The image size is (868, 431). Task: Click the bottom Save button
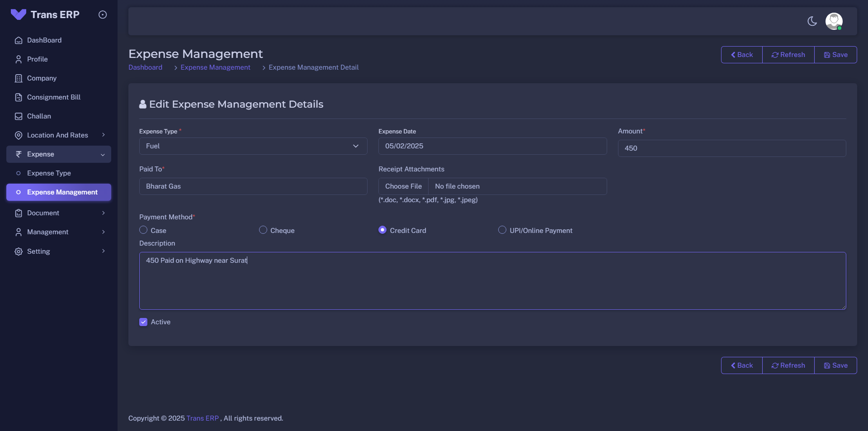835,365
